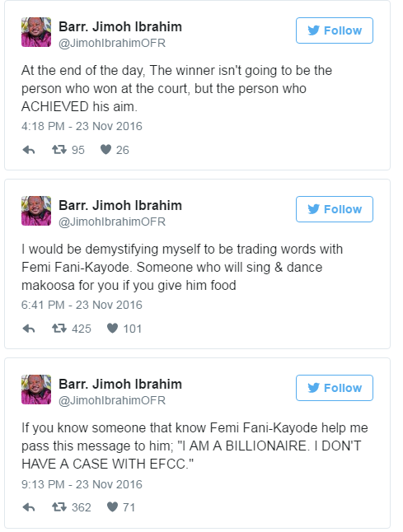403x532 pixels.
Task: Click Barr. Jimoh Ibrahim name in third tweet
Action: (x=120, y=384)
